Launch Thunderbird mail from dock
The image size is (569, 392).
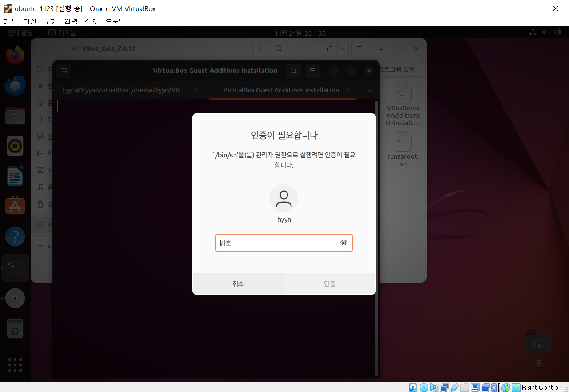click(15, 85)
